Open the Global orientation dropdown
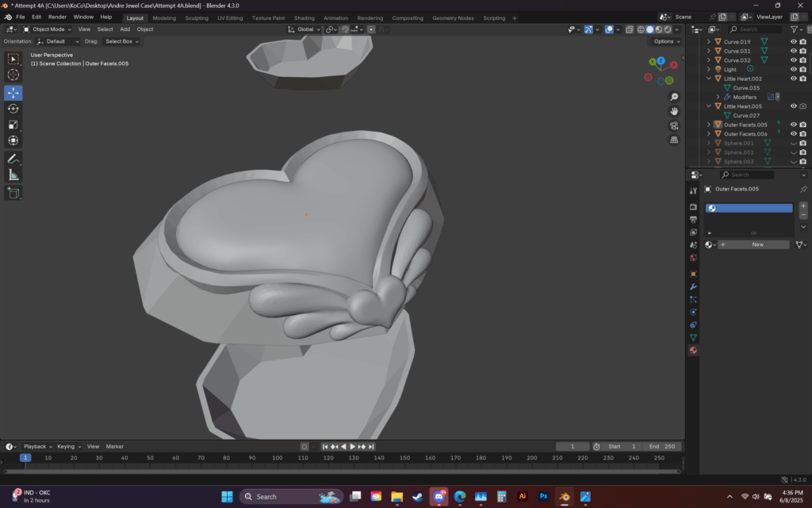The image size is (812, 508). tap(304, 29)
